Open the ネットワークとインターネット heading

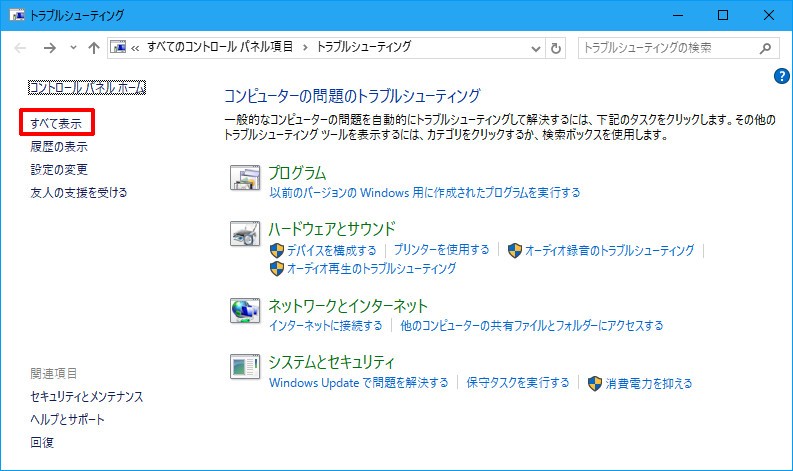point(348,306)
